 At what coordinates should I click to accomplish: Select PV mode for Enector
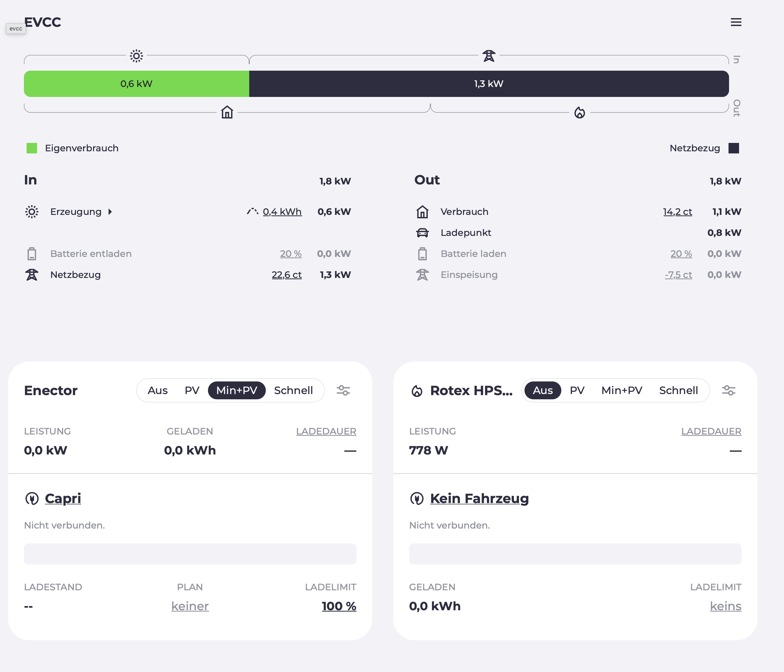click(192, 390)
